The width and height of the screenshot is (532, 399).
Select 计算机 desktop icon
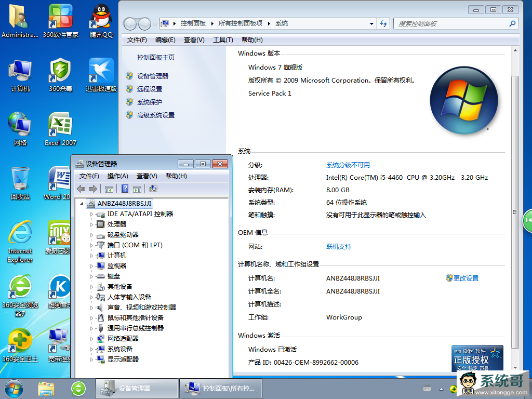(x=20, y=75)
